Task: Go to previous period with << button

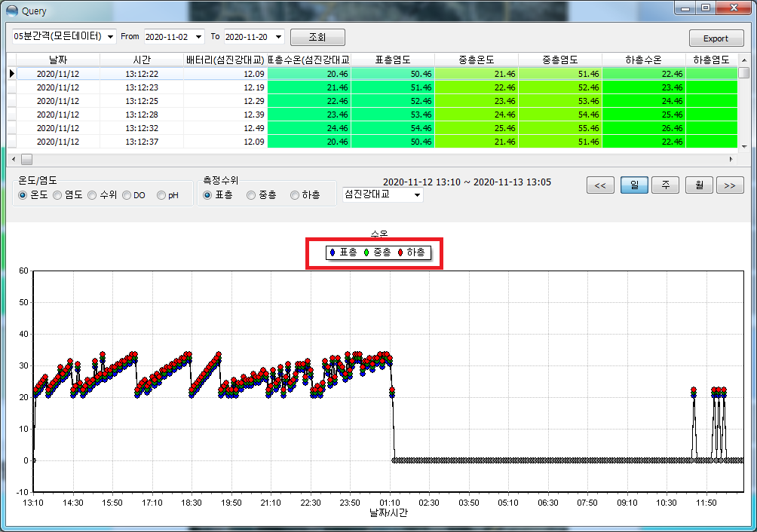Action: point(600,185)
